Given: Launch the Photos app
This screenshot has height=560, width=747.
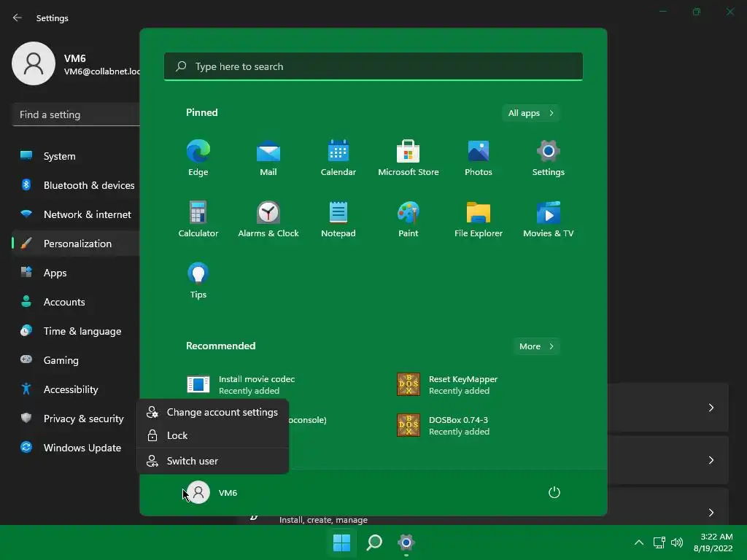Looking at the screenshot, I should click(479, 158).
